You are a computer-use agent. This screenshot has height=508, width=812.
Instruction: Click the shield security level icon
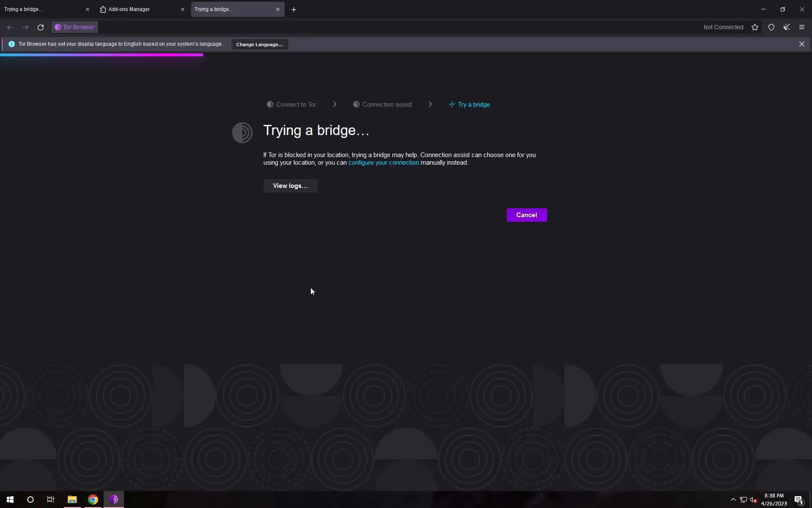[x=771, y=27]
